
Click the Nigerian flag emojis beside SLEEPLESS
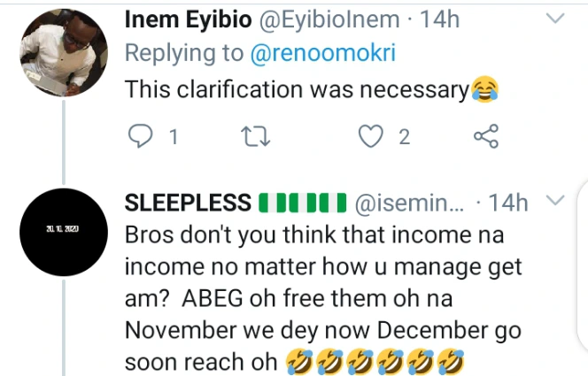(302, 203)
